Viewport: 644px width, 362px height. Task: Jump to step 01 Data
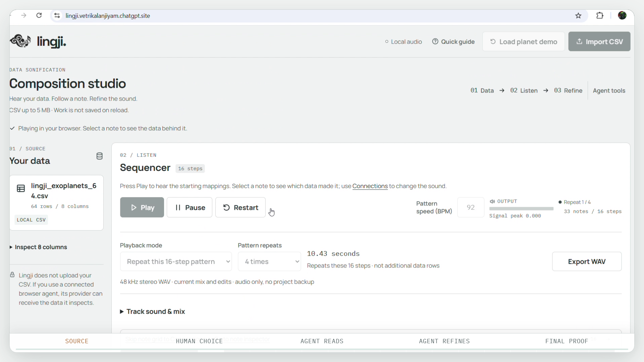click(x=482, y=90)
